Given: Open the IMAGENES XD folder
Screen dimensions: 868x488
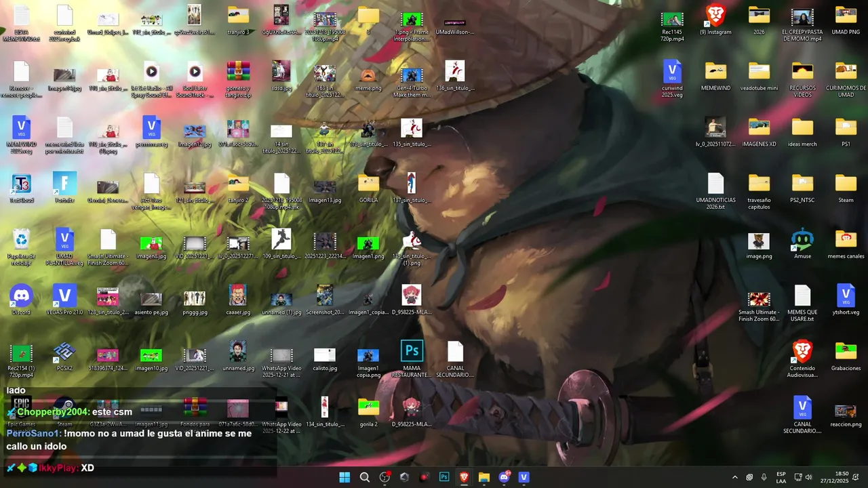Looking at the screenshot, I should tap(759, 132).
